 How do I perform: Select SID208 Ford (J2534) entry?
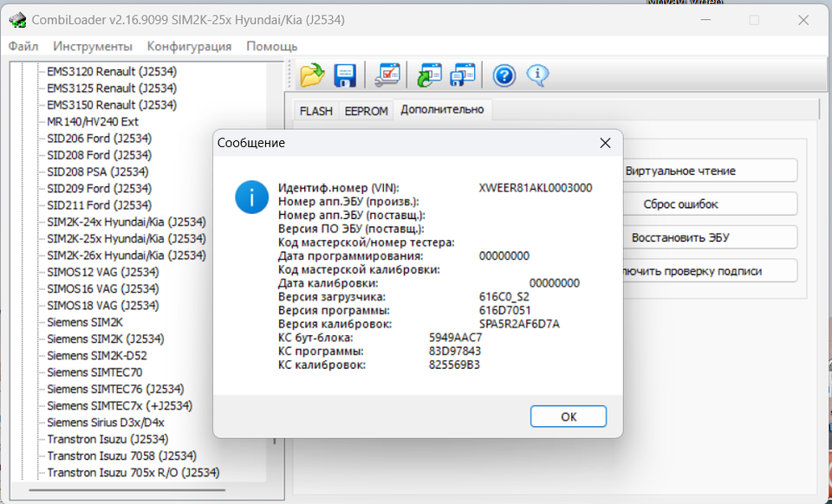point(99,155)
